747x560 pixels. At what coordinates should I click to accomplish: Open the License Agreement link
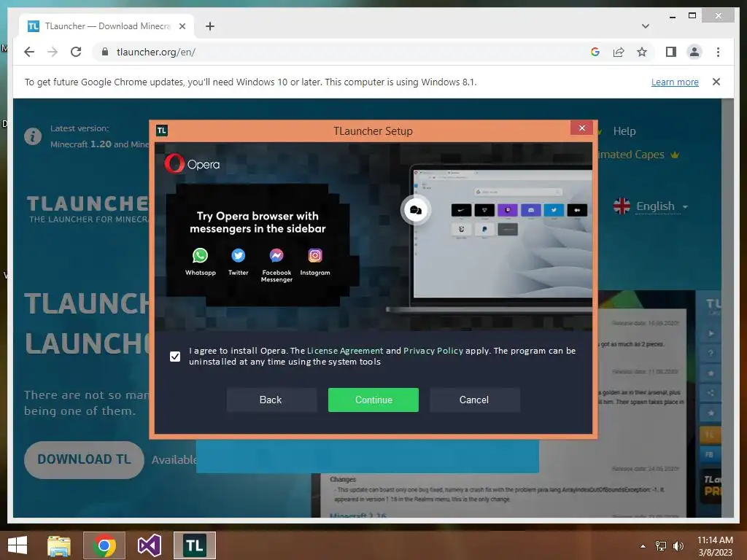(345, 351)
